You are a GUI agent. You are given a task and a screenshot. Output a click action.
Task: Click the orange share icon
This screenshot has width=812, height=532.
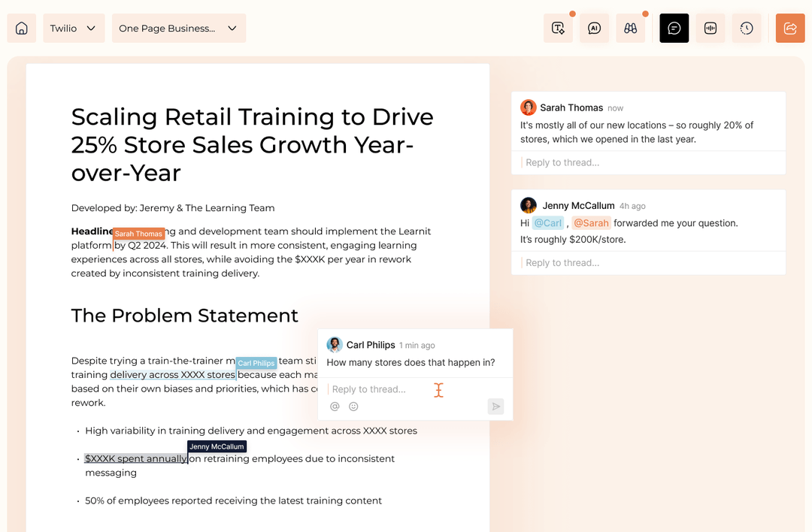point(790,28)
